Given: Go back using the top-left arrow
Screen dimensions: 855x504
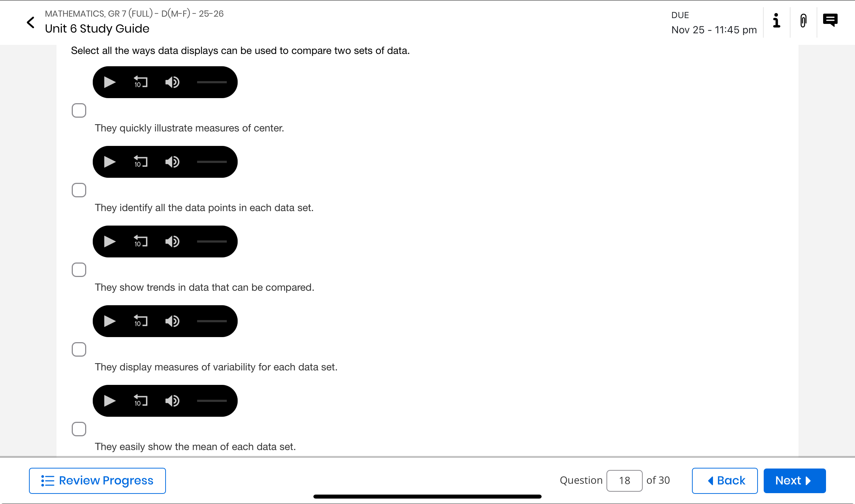Looking at the screenshot, I should pyautogui.click(x=31, y=22).
